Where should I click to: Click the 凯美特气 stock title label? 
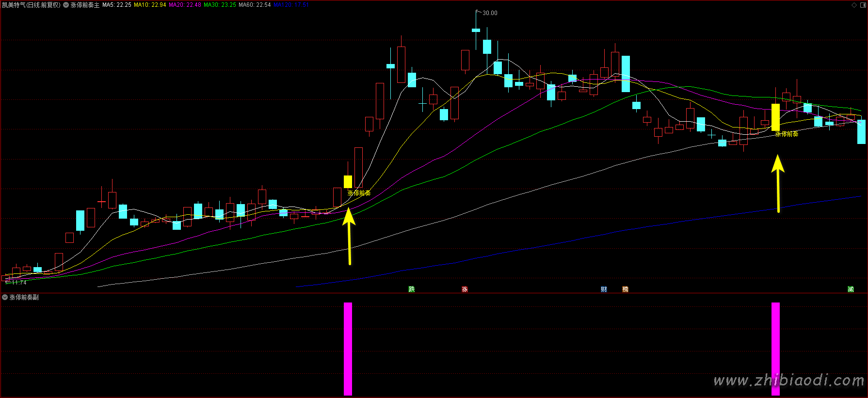click(x=31, y=5)
